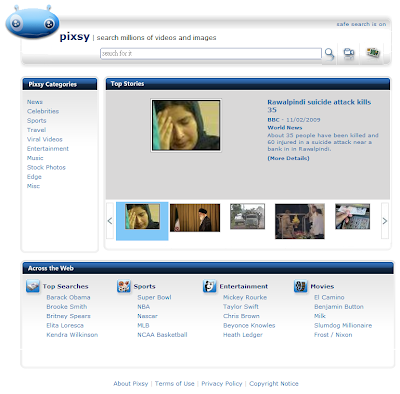Open the Edge category
The width and height of the screenshot is (400, 394).
click(x=34, y=177)
